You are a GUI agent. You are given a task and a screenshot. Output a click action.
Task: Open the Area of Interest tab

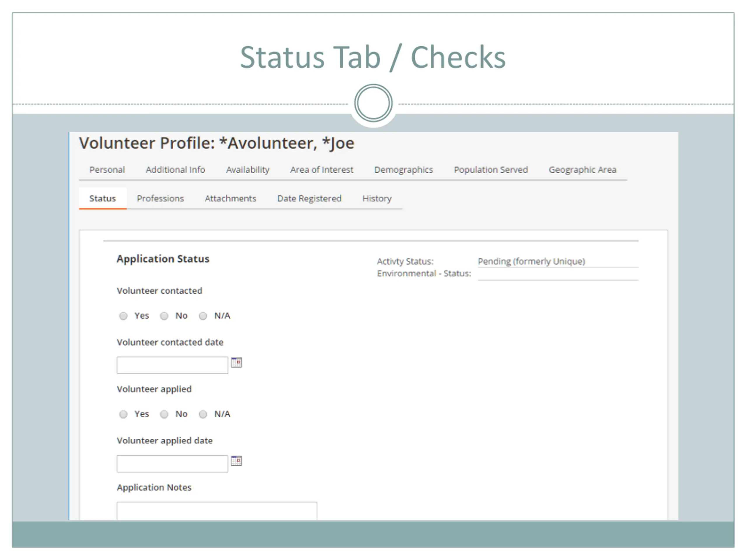click(x=322, y=169)
